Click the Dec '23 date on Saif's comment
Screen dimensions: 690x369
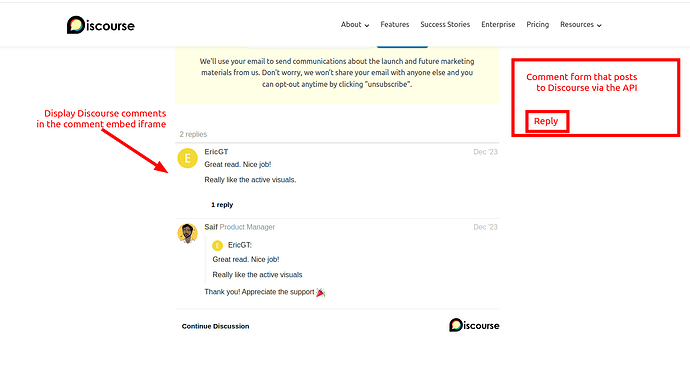click(485, 227)
